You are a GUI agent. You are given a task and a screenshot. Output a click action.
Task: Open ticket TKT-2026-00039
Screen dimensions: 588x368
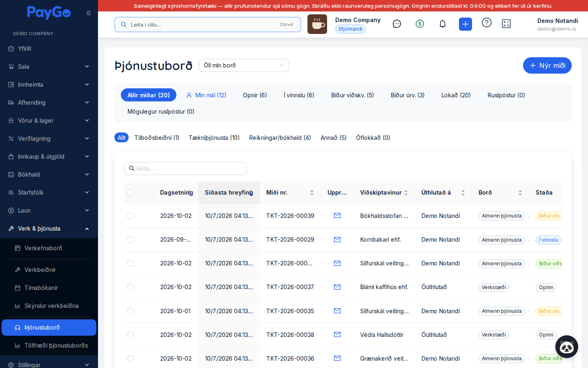(290, 216)
